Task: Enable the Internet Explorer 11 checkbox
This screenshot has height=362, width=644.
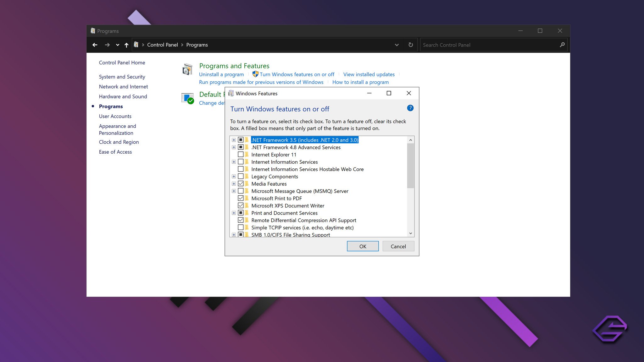Action: point(241,155)
